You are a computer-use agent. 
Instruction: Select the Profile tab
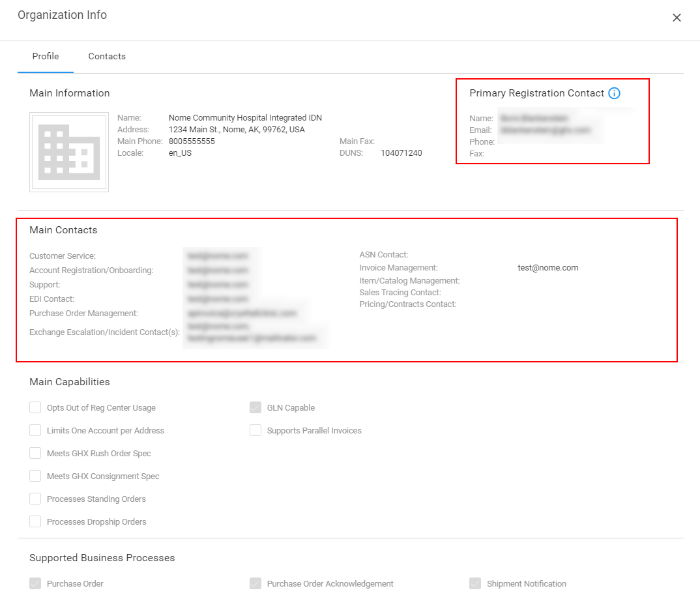[x=46, y=57]
